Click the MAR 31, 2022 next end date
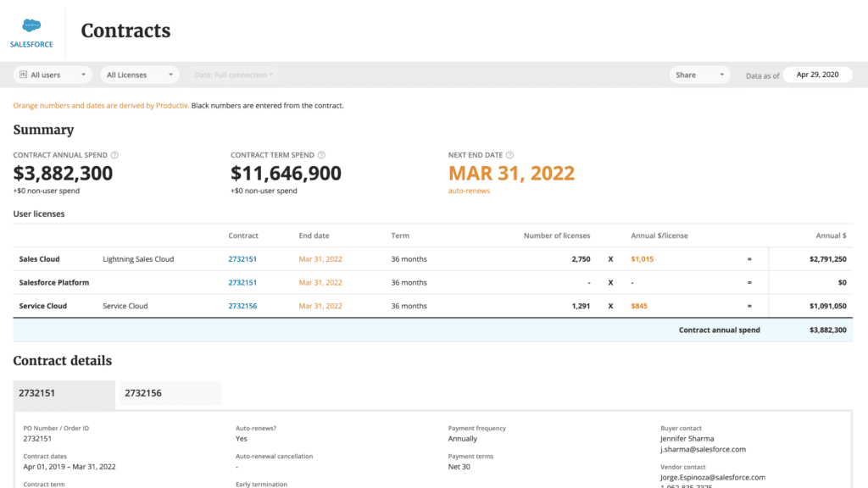This screenshot has height=488, width=868. [511, 173]
